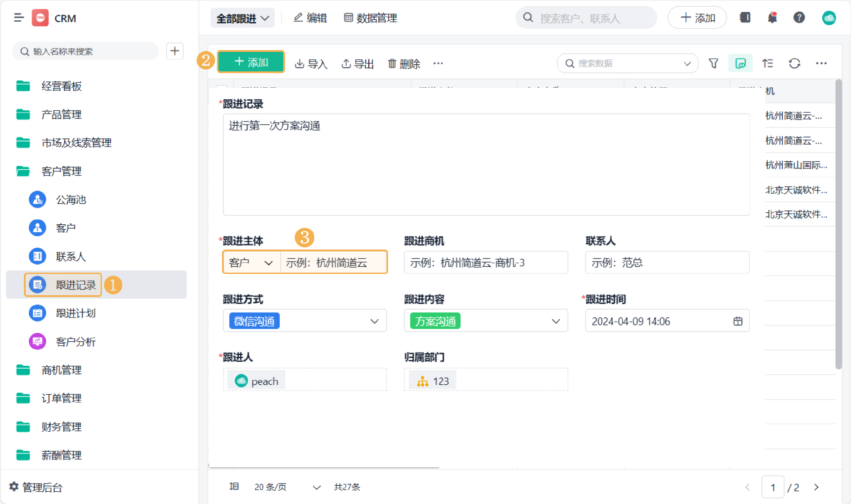Expand the 跟进内容 方案沟通 dropdown
The width and height of the screenshot is (851, 504).
(556, 321)
